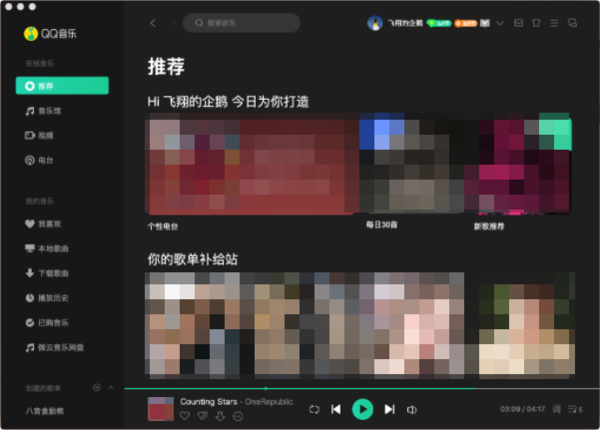Open 下载歌曲 downloaded songs
Image resolution: width=600 pixels, height=430 pixels.
tap(47, 273)
